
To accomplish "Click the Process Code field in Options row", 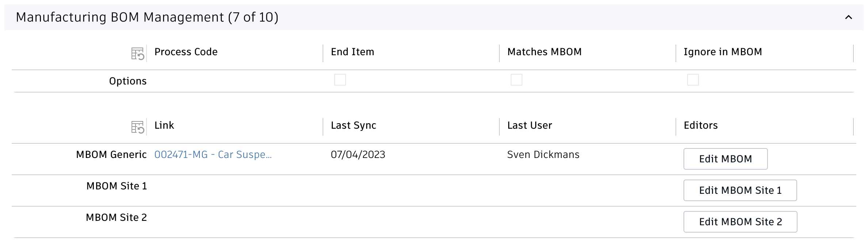I will pyautogui.click(x=234, y=81).
